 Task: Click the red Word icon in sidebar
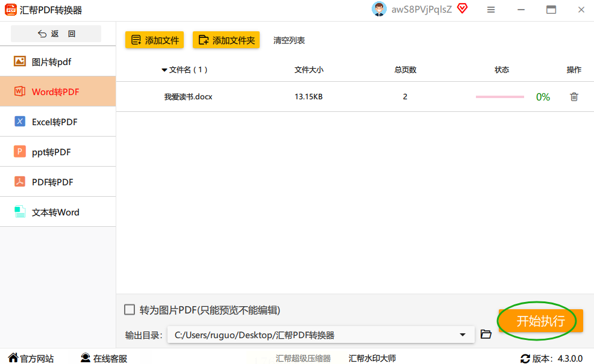coord(20,91)
